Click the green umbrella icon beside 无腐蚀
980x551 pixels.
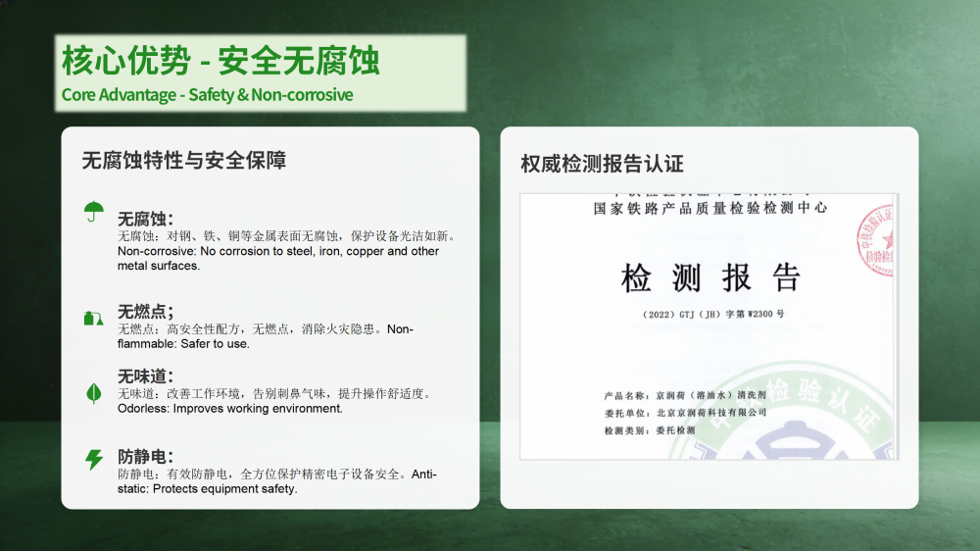pyautogui.click(x=94, y=212)
